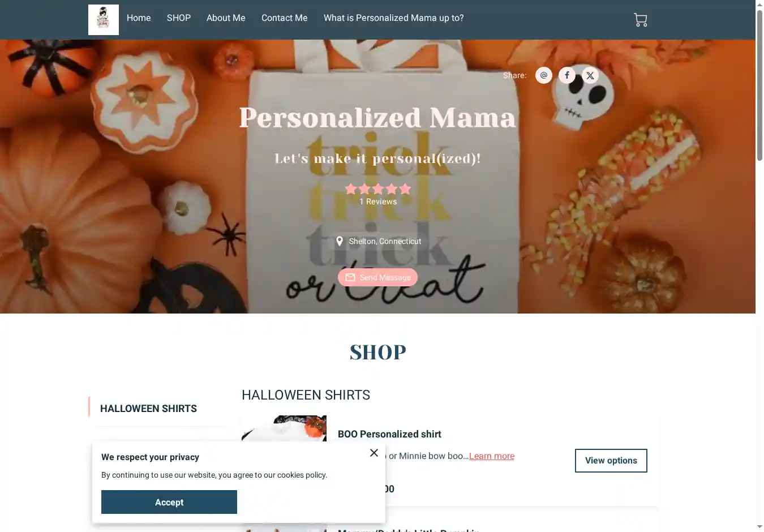Click the five-star rating icons

pos(378,189)
